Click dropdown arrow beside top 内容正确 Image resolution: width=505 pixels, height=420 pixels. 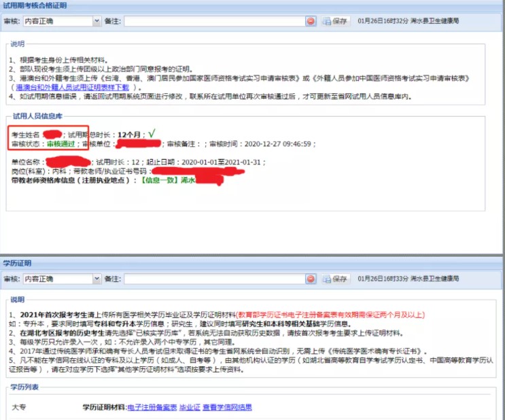(x=97, y=21)
